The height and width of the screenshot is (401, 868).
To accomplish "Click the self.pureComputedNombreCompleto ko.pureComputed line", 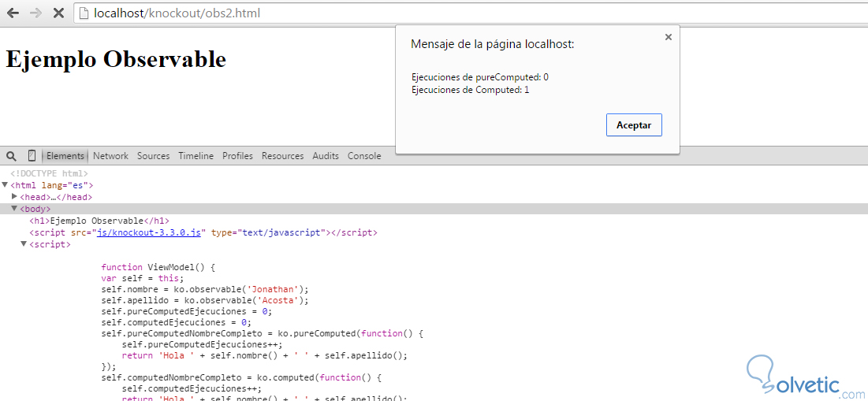I will click(x=263, y=333).
